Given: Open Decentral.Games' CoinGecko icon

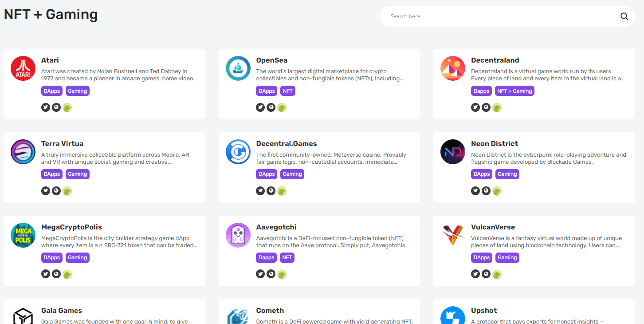Looking at the screenshot, I should [x=282, y=191].
